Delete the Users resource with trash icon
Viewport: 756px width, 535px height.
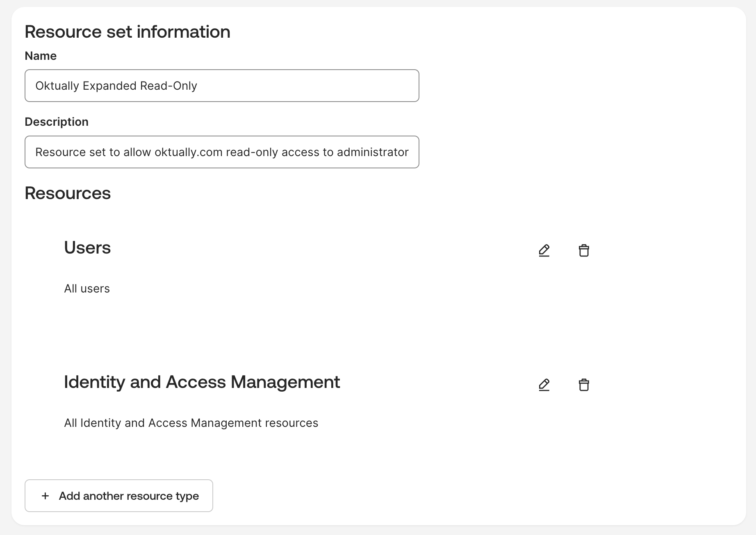click(584, 250)
